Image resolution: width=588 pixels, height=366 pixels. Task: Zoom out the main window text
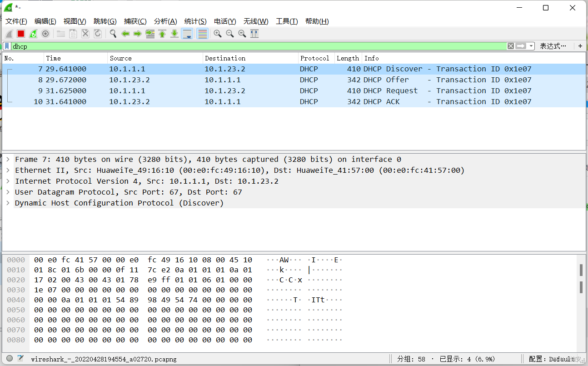pyautogui.click(x=230, y=34)
